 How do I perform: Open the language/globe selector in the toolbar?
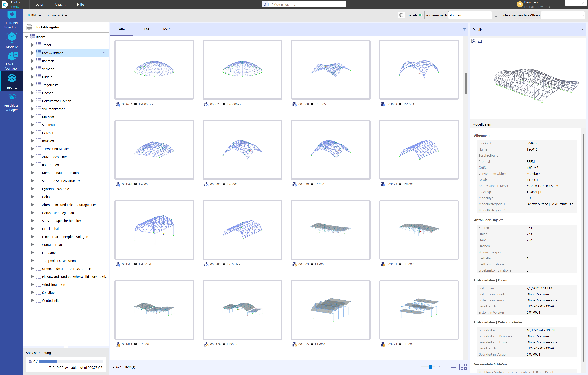(401, 15)
